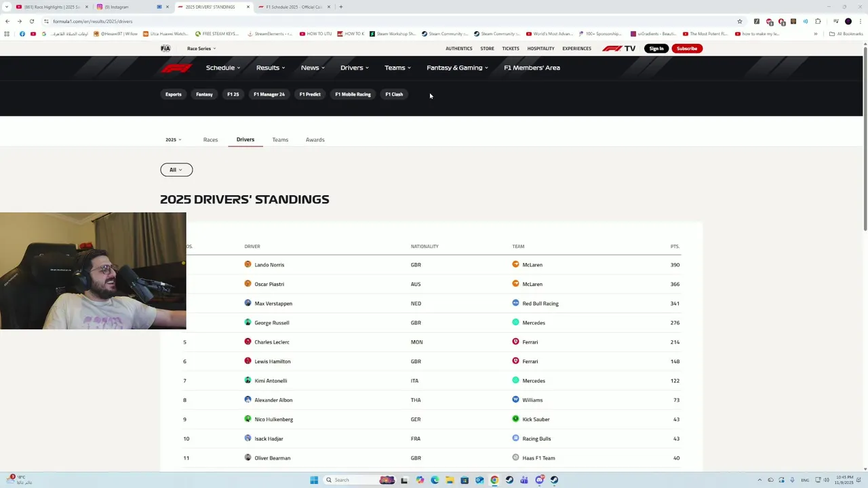Click the taskbar clock showing 10:45 PM
This screenshot has width=868, height=488.
click(x=844, y=480)
